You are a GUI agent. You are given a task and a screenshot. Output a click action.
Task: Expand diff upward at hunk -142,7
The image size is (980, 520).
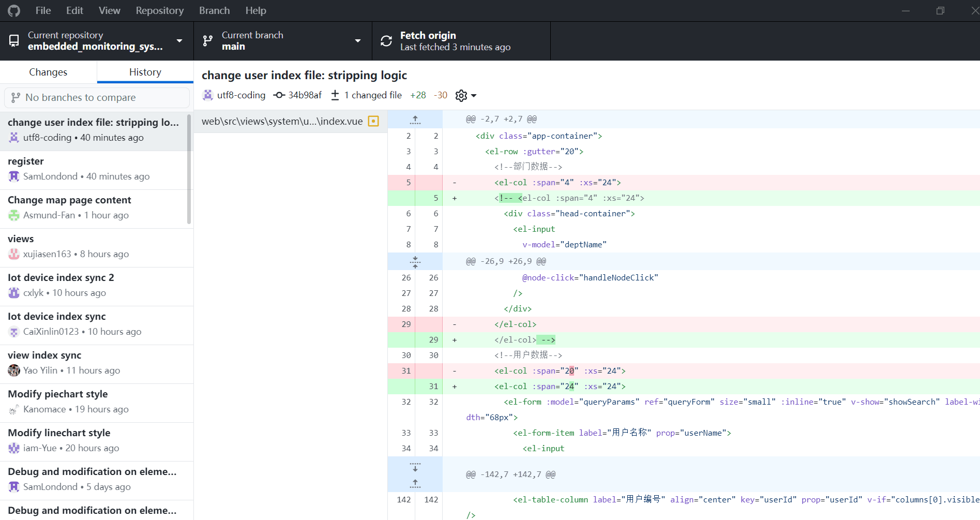[415, 483]
